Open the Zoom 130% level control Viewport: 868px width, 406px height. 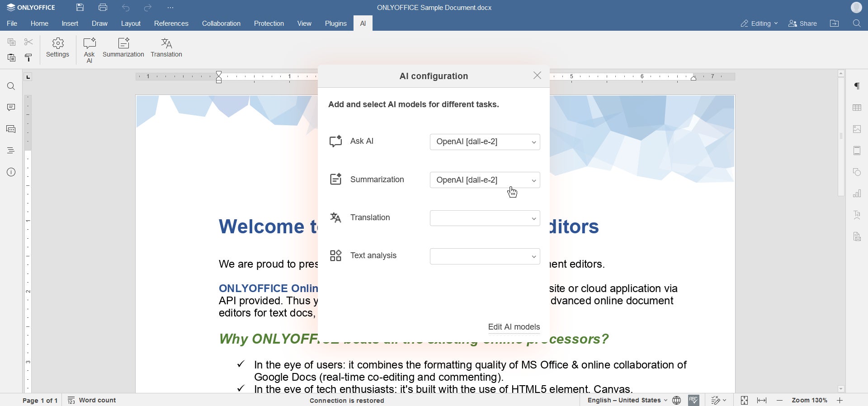(810, 401)
